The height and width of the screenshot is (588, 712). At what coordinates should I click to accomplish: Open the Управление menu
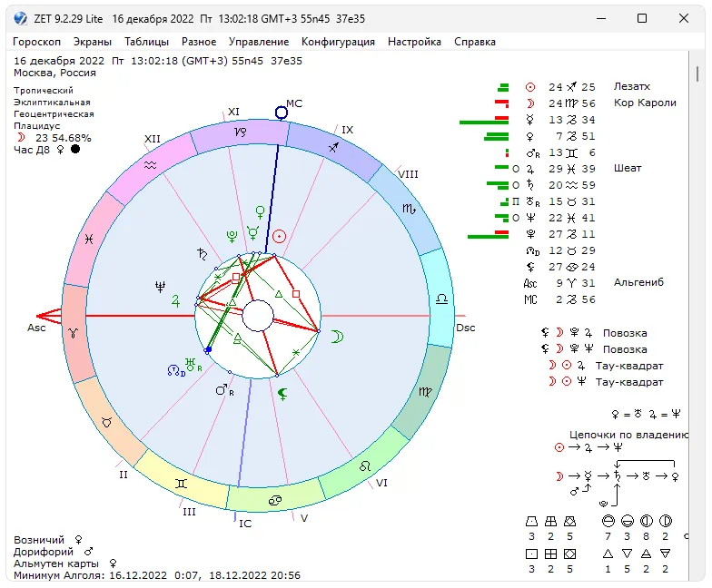tap(259, 42)
